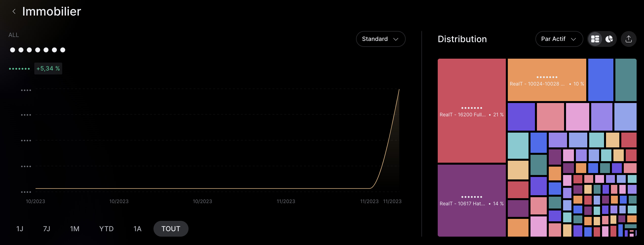Switch distribution to pie chart view

coord(609,39)
